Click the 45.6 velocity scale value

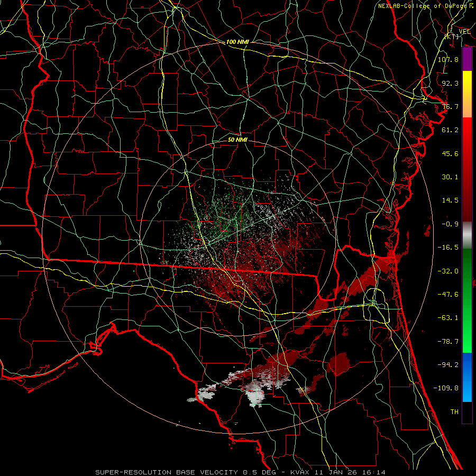450,153
